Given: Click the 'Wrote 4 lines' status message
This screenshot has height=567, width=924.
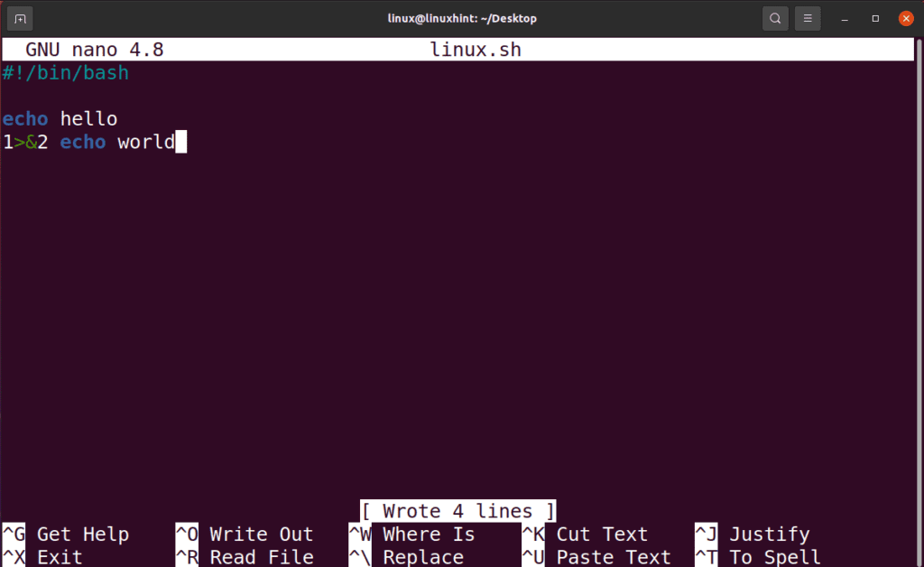Looking at the screenshot, I should (457, 511).
